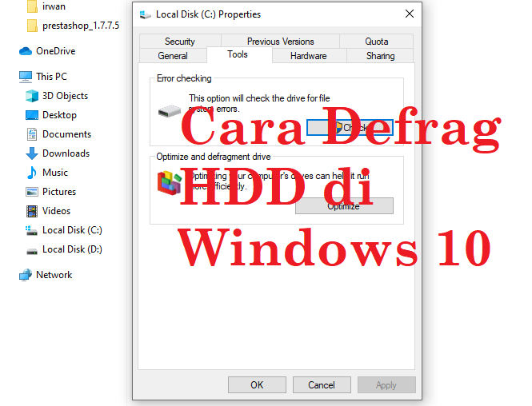Open the prestashop_1.7.7.5 folder label

pyautogui.click(x=81, y=26)
